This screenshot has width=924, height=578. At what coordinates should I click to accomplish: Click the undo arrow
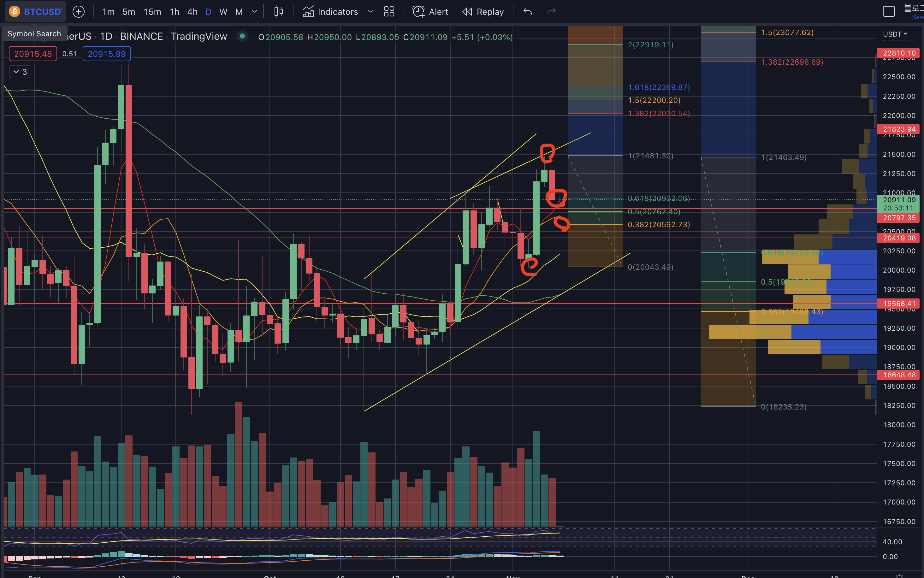(x=528, y=11)
